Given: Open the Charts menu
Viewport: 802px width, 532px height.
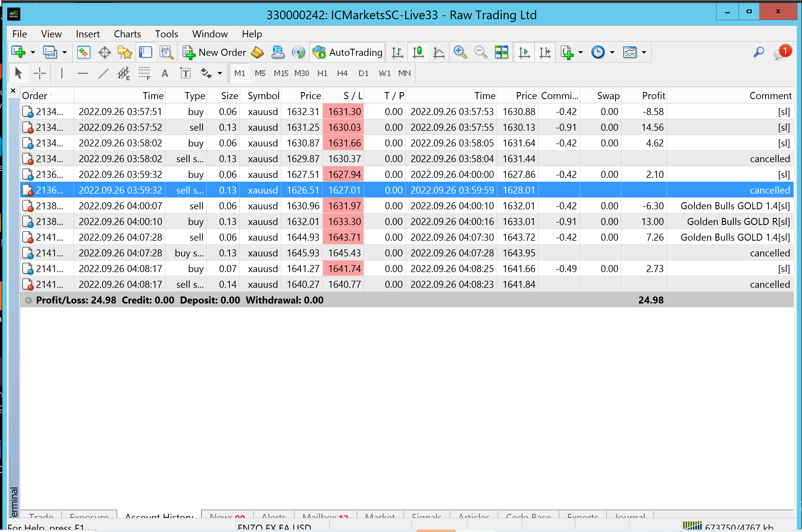Looking at the screenshot, I should point(127,34).
